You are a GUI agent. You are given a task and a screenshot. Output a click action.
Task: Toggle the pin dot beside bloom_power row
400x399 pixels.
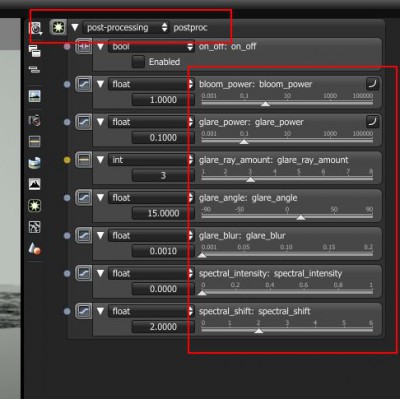pyautogui.click(x=67, y=85)
